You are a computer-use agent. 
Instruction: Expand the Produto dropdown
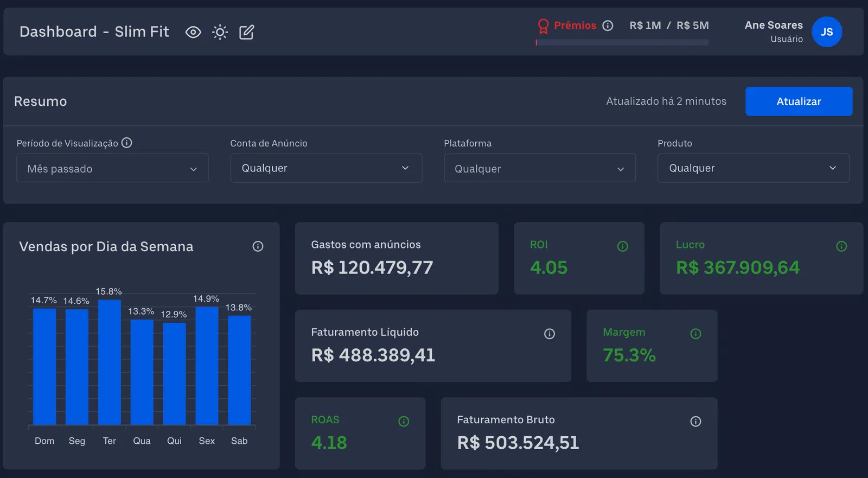753,168
